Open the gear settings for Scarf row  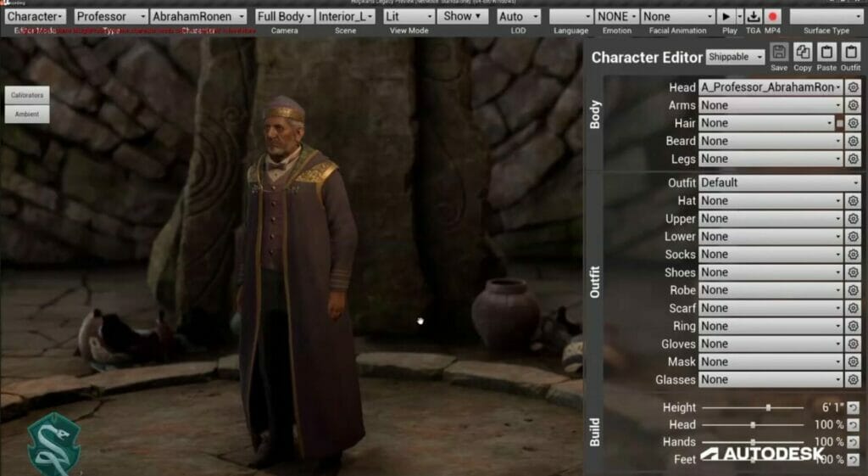(x=853, y=308)
